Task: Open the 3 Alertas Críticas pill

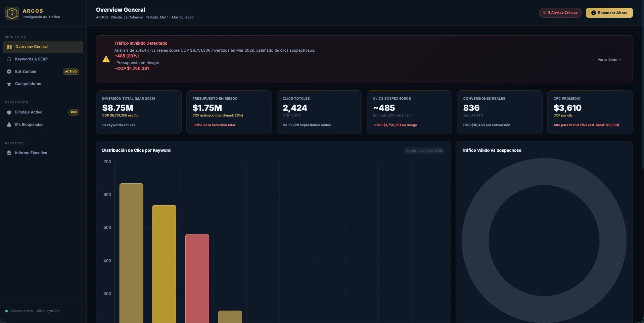Action: 560,13
